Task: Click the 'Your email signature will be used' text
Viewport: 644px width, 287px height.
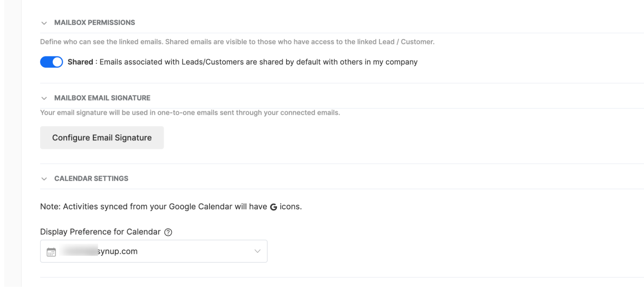Action: click(190, 113)
